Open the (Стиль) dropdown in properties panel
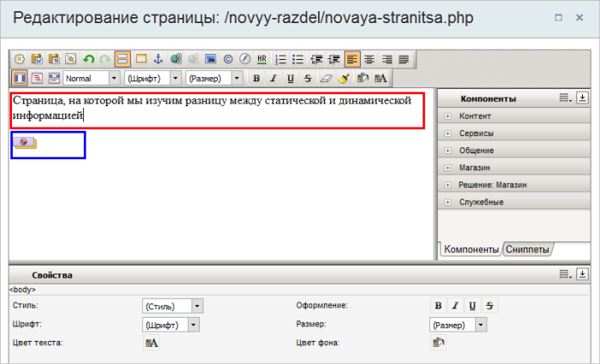 point(172,306)
